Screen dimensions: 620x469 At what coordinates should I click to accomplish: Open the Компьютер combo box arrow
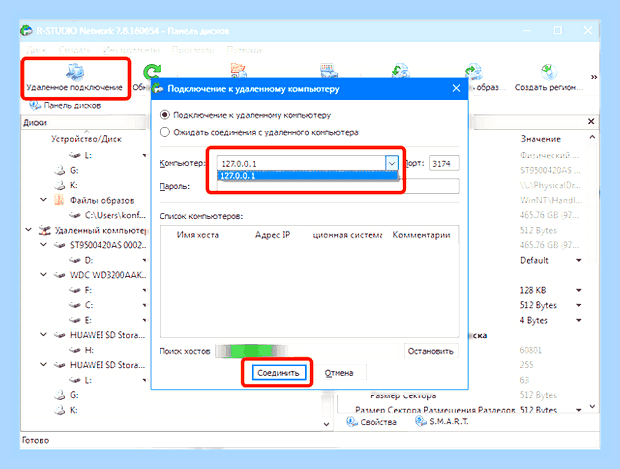click(x=391, y=163)
